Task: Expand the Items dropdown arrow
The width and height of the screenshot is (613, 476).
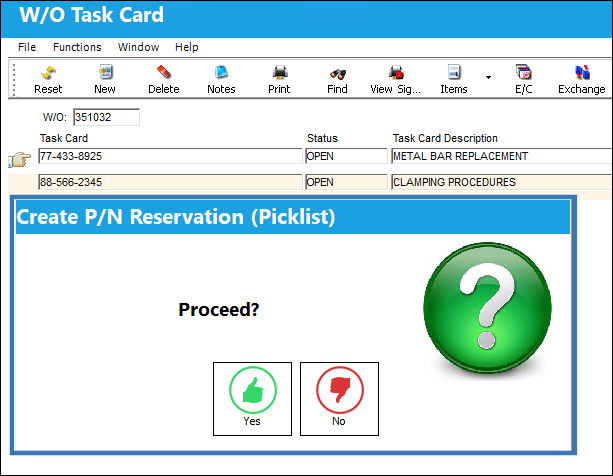Action: tap(488, 77)
